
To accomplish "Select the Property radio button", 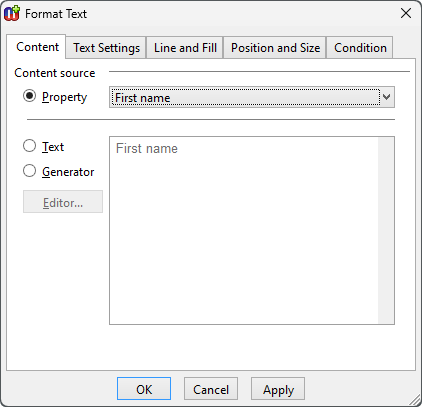I will pos(30,96).
